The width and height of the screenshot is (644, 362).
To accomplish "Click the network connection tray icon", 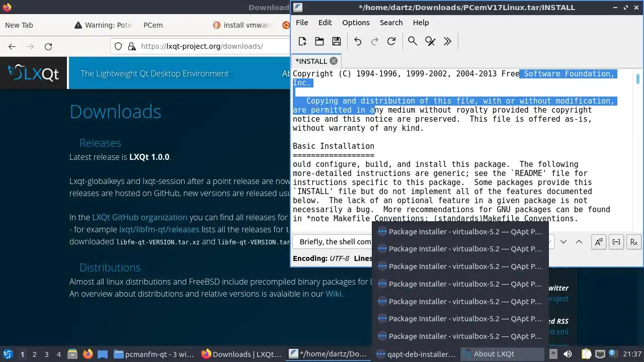I will [x=600, y=354].
